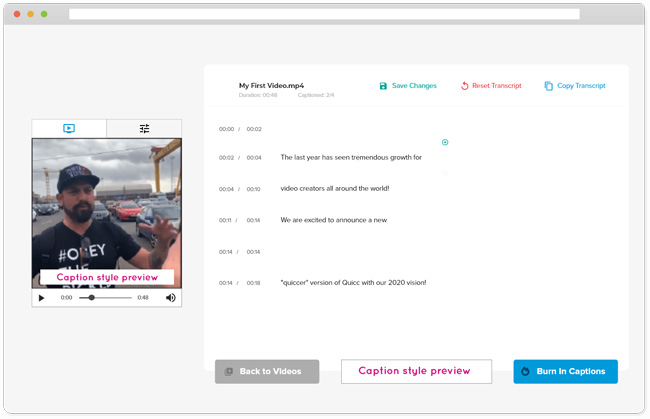
Task: Click Back to Videos button
Action: pyautogui.click(x=267, y=371)
